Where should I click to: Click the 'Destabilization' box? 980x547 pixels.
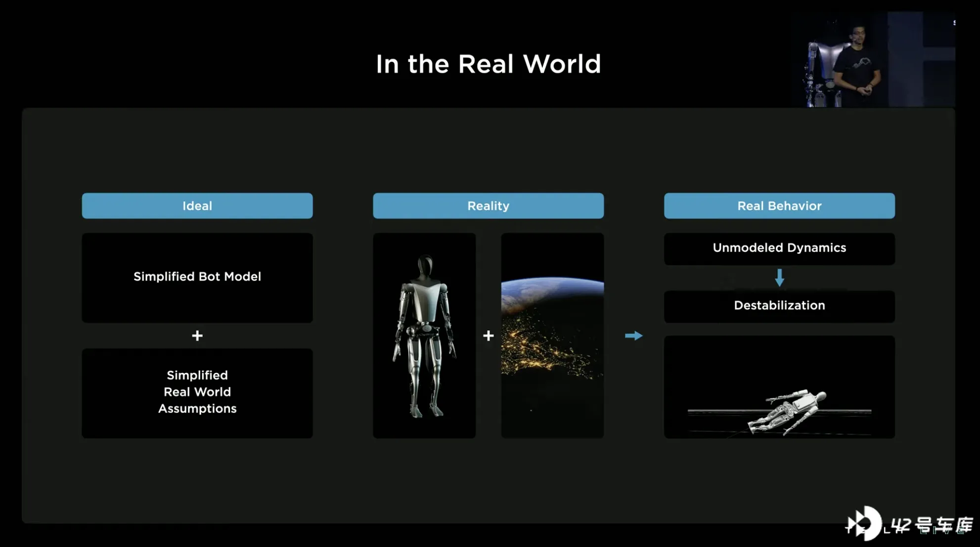[779, 306]
